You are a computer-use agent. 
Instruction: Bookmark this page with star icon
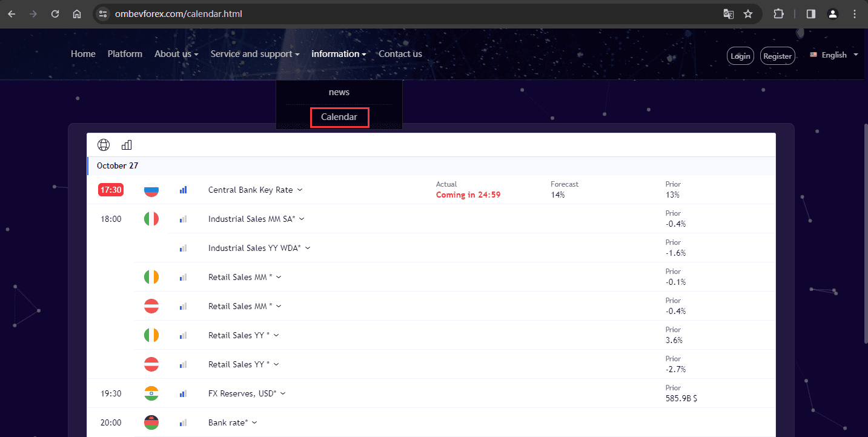coord(748,13)
